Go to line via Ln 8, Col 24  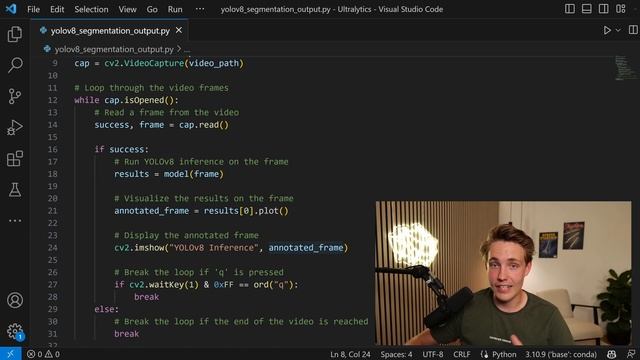point(350,354)
